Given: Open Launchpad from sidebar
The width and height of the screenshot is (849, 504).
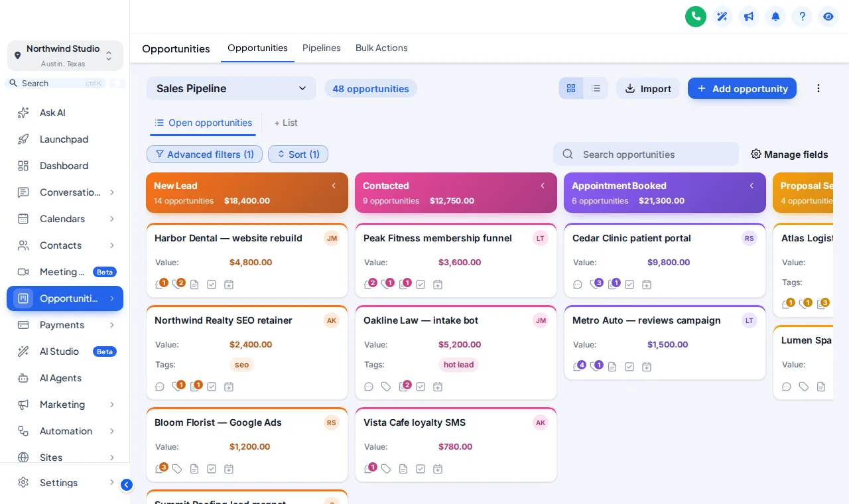Looking at the screenshot, I should (x=65, y=139).
